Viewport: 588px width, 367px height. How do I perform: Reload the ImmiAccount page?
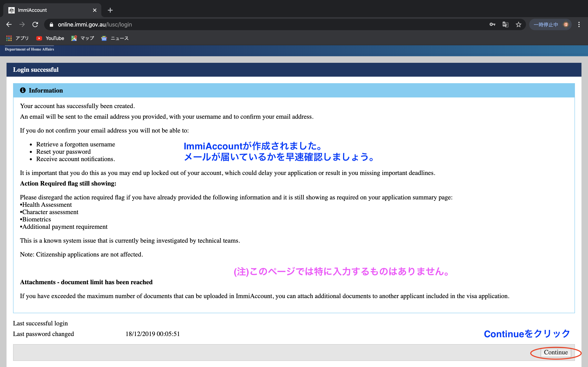point(35,24)
